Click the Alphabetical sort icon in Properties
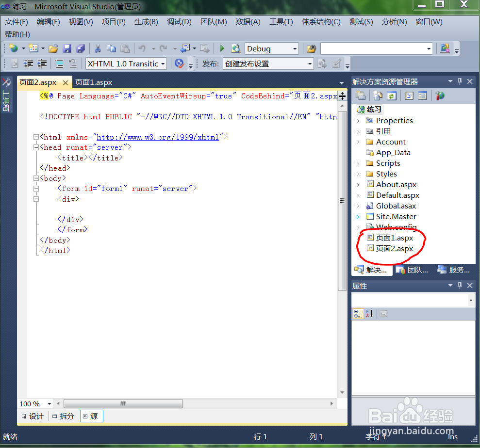Viewport: 480px width, 448px height. [369, 313]
